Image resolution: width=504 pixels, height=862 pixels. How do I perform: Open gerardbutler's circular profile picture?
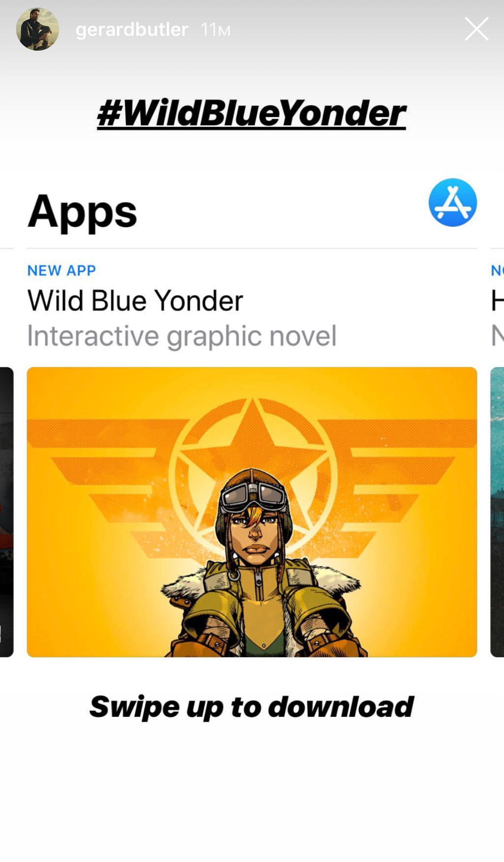tap(38, 29)
